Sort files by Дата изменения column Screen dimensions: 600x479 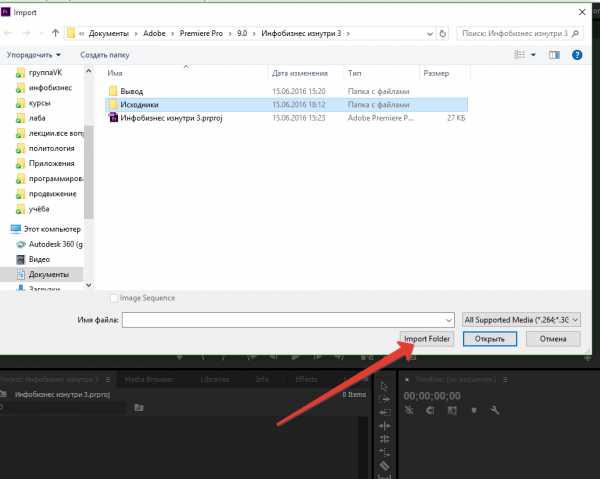299,74
